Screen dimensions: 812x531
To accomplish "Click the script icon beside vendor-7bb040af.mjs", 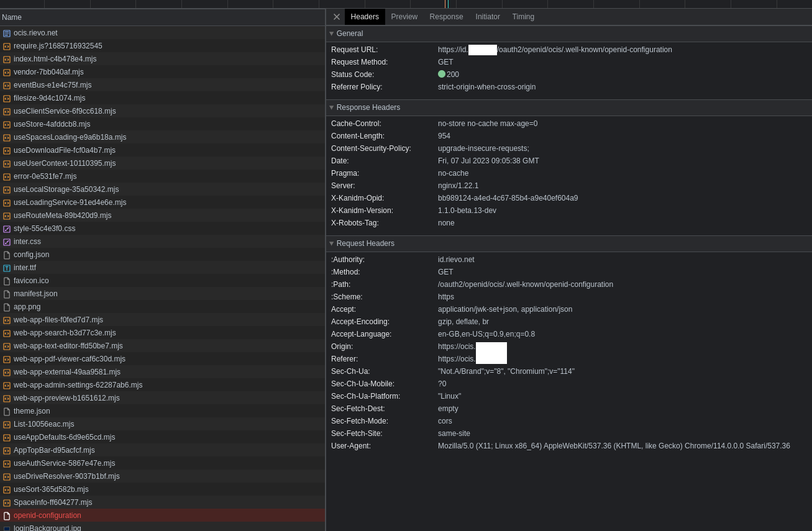I will [x=7, y=72].
